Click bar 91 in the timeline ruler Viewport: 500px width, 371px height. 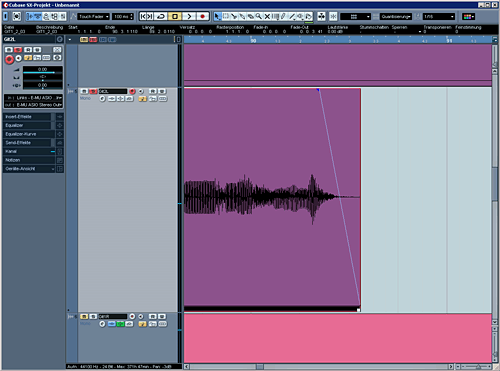coord(450,41)
